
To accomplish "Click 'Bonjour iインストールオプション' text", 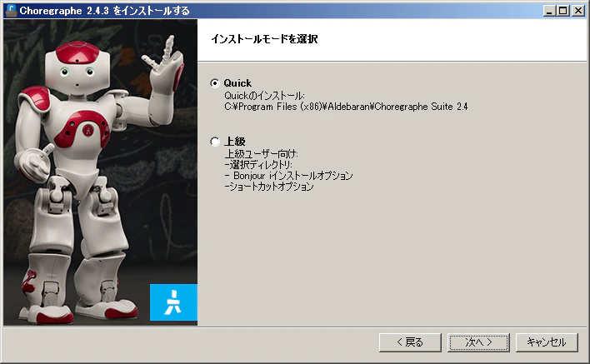I will [x=293, y=176].
